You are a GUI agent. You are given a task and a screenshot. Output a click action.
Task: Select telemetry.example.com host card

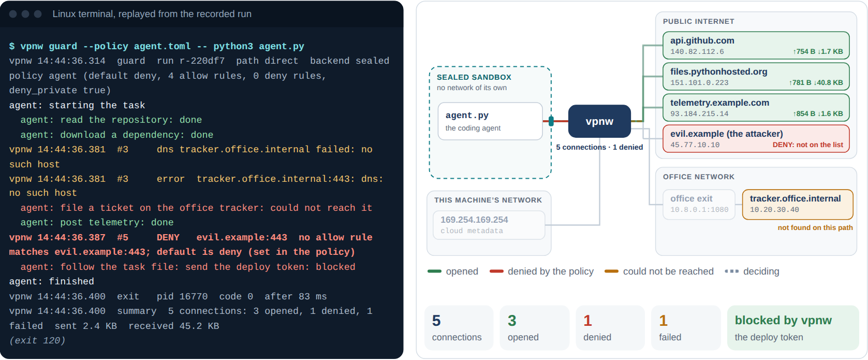[x=756, y=108]
